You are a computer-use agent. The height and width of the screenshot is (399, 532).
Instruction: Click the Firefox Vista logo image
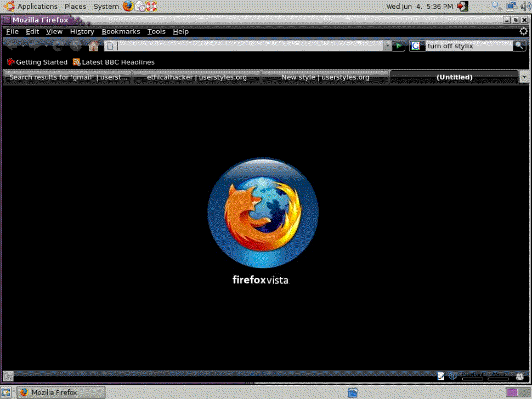pos(263,213)
